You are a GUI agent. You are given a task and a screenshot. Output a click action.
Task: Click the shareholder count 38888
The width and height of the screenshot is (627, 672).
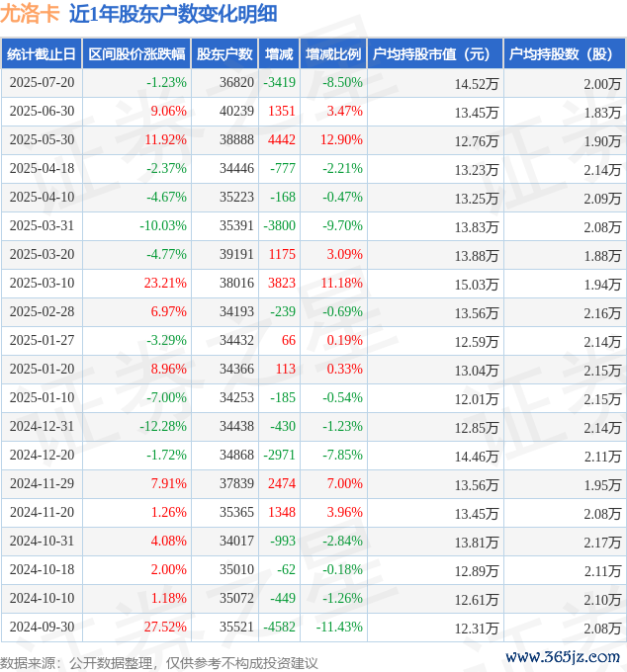point(236,139)
